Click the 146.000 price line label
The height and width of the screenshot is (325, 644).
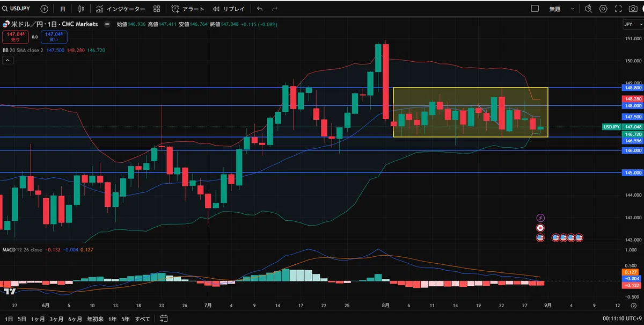pos(632,151)
